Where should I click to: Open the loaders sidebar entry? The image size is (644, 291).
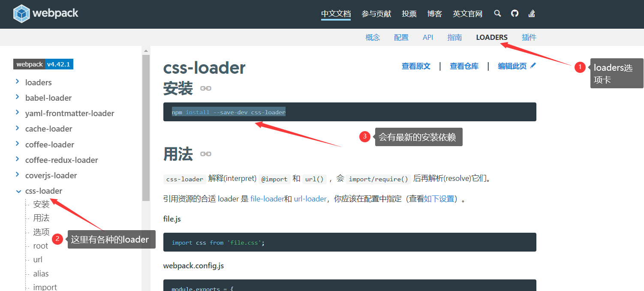(39, 82)
